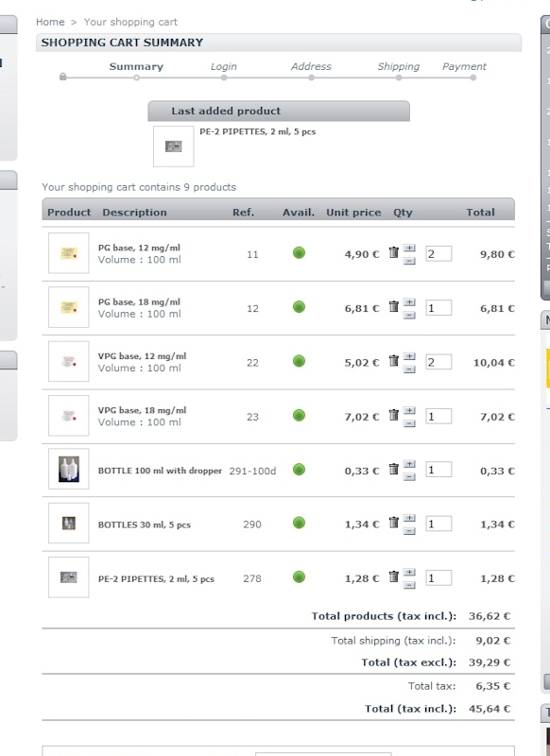Open VPG base 12 mg/ml product thumbnail

coord(68,361)
